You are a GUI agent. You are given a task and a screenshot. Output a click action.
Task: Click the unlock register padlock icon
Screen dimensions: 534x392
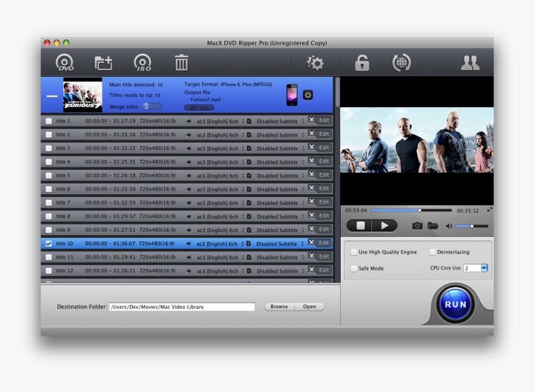tap(361, 63)
